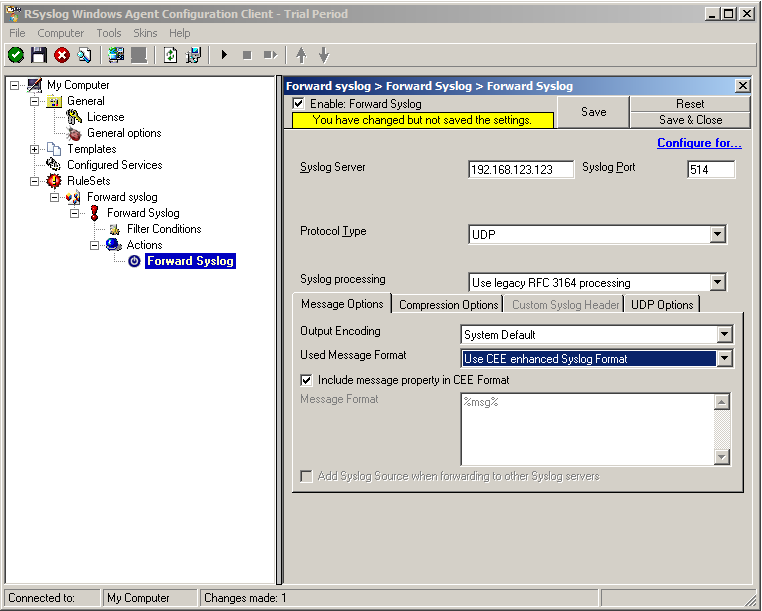
Task: Collapse the Forward syslog ruleset node
Action: pyautogui.click(x=54, y=197)
